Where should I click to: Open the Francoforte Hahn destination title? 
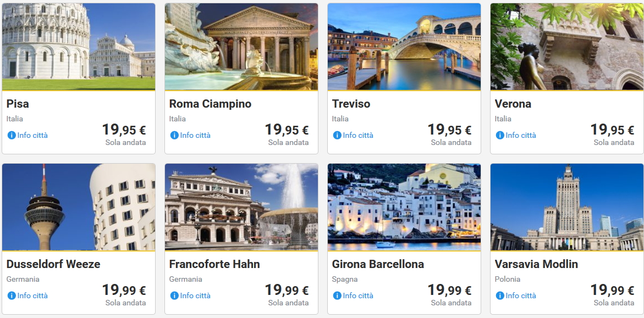214,264
